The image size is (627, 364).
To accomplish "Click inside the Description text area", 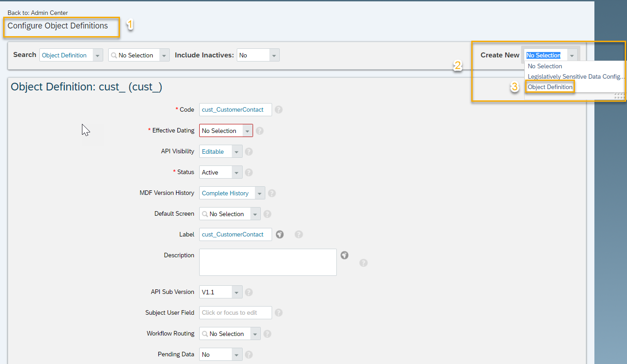I will [268, 262].
